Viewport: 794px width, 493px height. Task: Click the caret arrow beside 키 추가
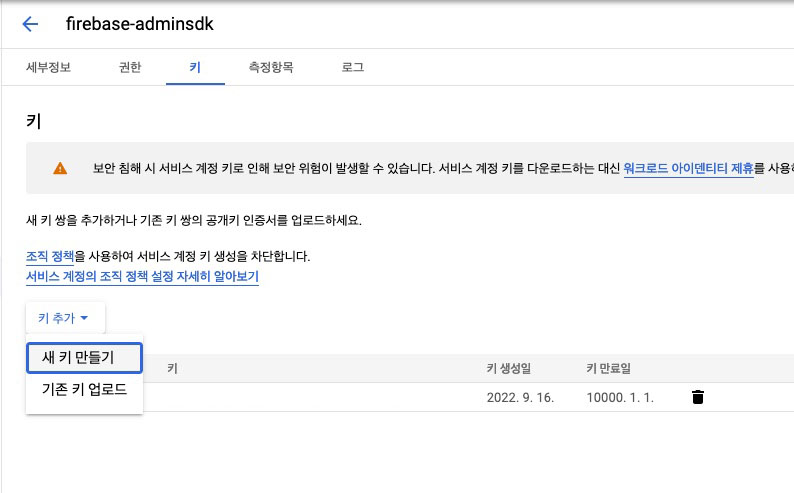tap(85, 318)
